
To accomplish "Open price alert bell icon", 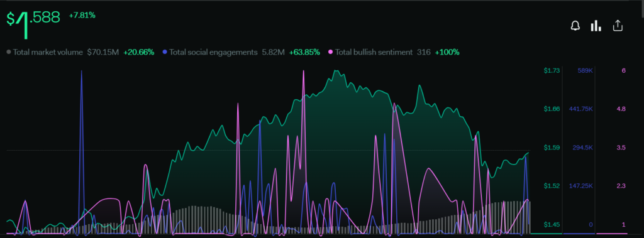I will tap(575, 26).
